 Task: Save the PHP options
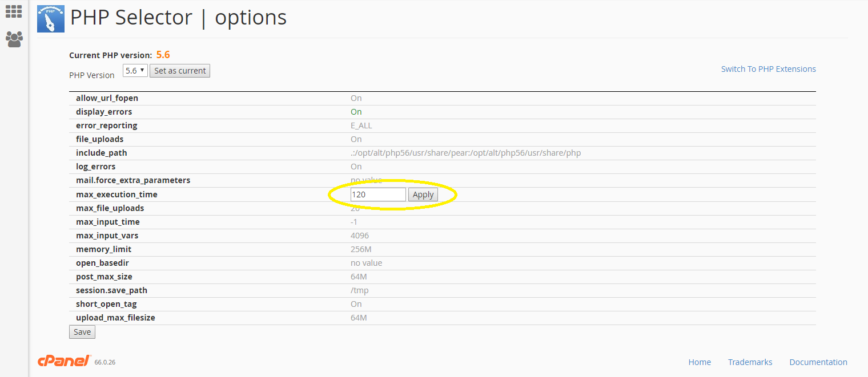point(82,332)
